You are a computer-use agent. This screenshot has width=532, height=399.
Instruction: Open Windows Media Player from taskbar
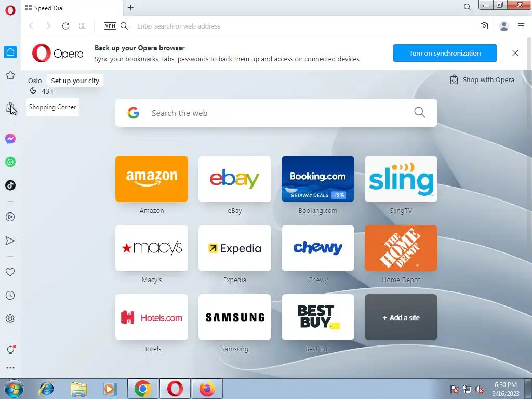(110, 389)
